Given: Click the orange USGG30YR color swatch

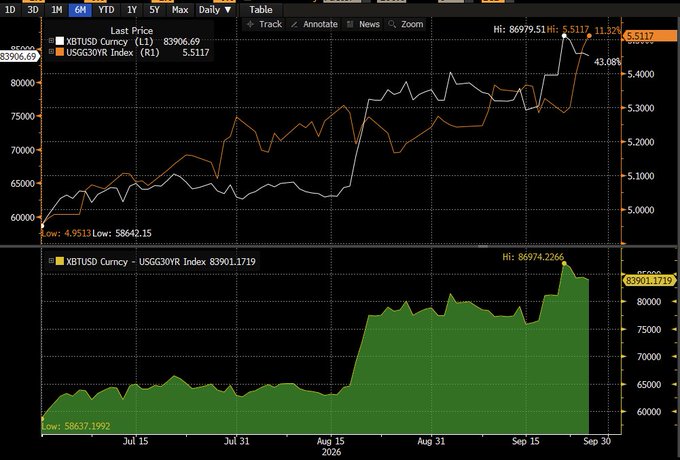Looking at the screenshot, I should (x=59, y=52).
